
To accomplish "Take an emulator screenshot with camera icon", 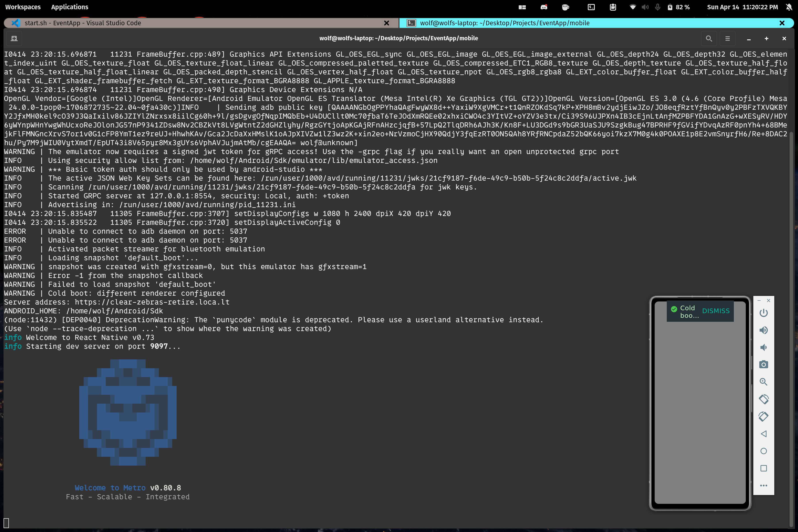I will pos(763,365).
